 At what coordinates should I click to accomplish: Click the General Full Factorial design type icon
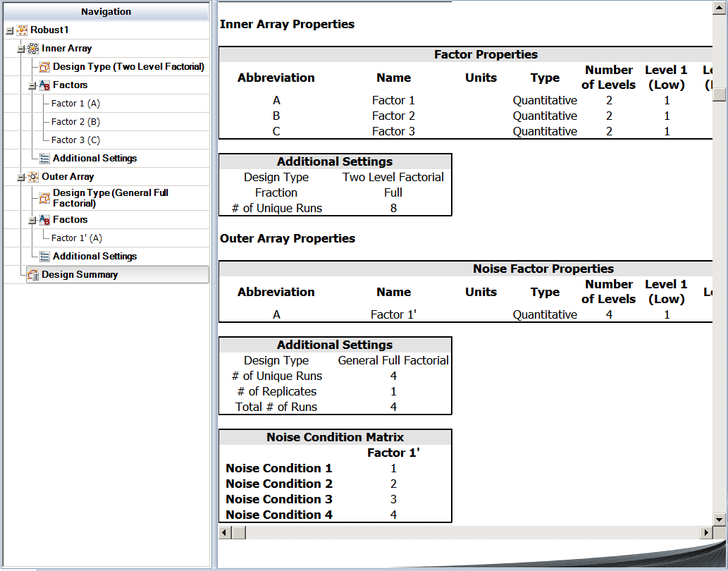tap(44, 198)
